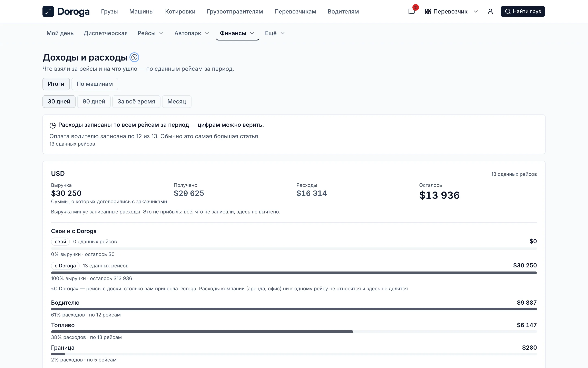Choose the 90 дней period
Screen dimensions: 588x368
coord(94,101)
